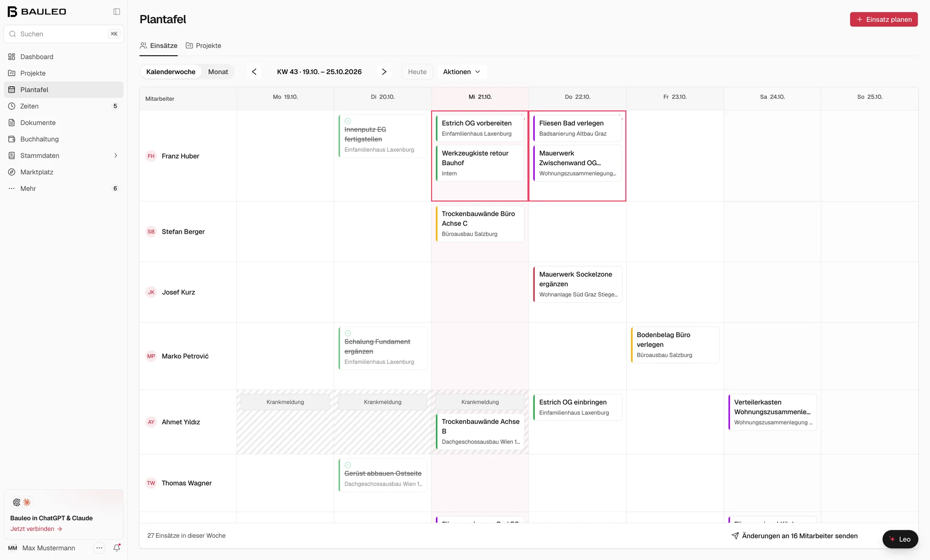
Task: Click checkmark on Innenputz EG card
Action: [348, 121]
